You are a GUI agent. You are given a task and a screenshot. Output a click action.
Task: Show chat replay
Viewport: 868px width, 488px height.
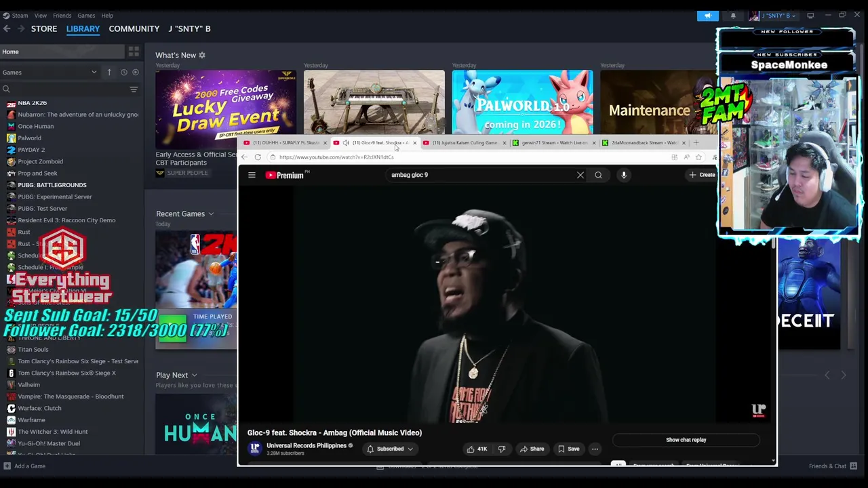coord(686,440)
